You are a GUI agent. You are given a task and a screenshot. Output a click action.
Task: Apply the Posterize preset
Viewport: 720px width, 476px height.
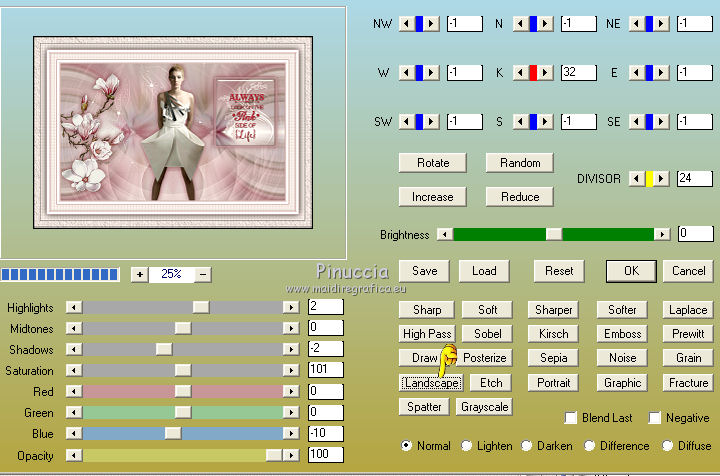pos(484,358)
